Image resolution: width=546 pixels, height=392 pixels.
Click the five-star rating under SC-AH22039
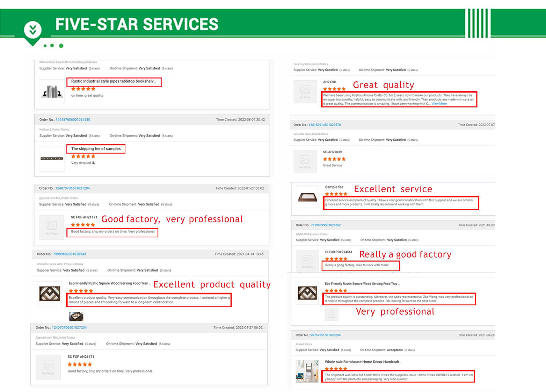(x=334, y=159)
